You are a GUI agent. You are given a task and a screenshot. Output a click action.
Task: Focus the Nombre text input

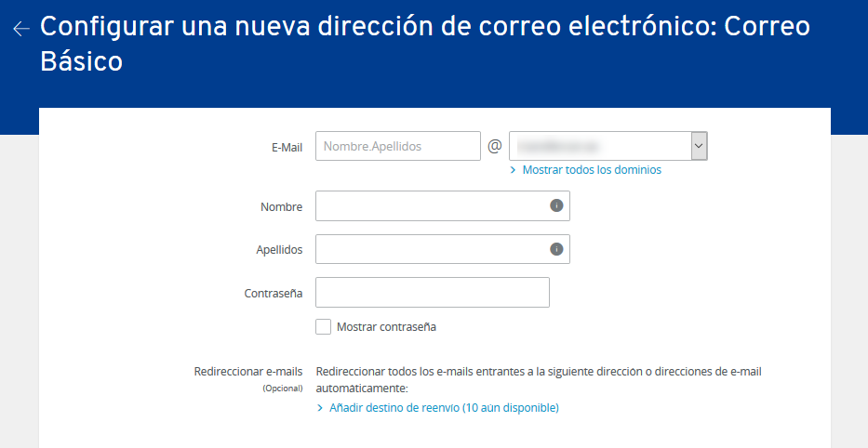tap(443, 205)
